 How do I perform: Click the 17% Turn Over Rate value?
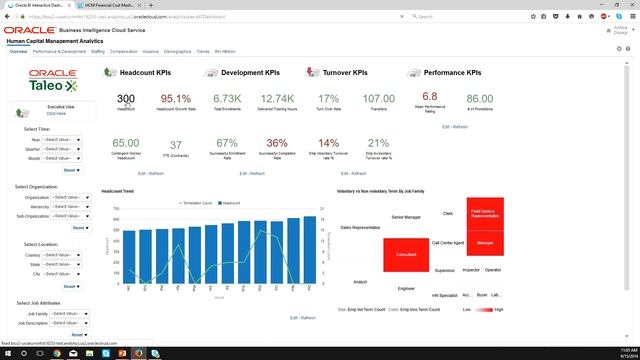(x=329, y=98)
